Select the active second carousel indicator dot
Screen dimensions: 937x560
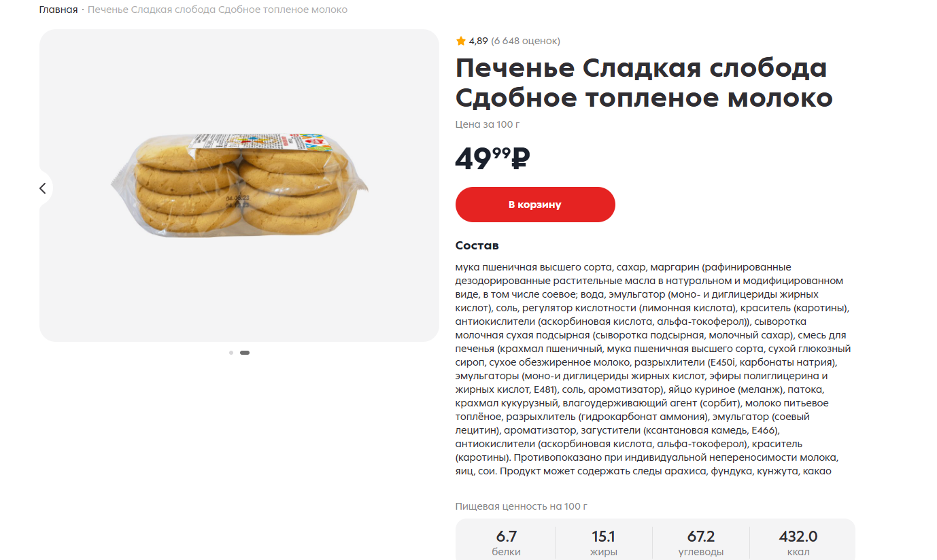coord(245,353)
